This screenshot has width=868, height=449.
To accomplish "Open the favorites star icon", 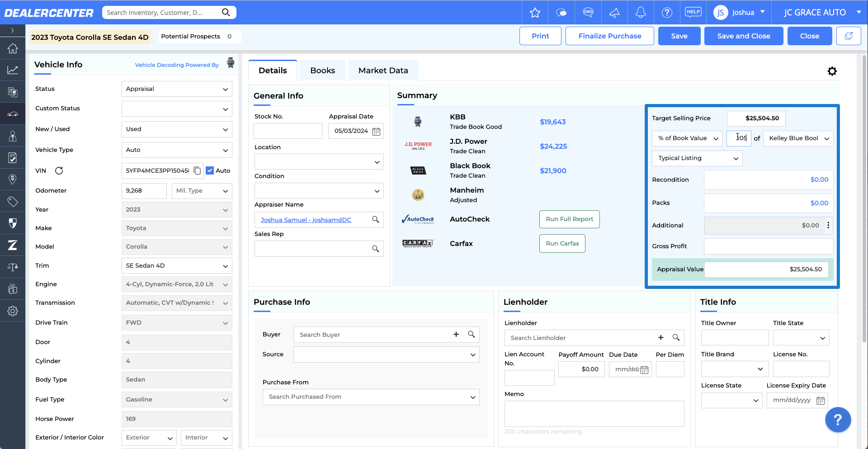I will pyautogui.click(x=535, y=13).
